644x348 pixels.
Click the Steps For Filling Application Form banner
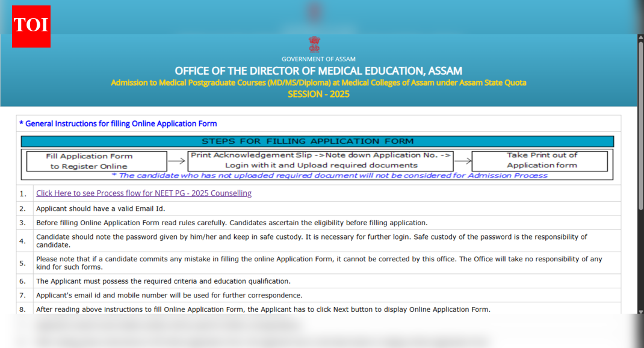pos(317,141)
